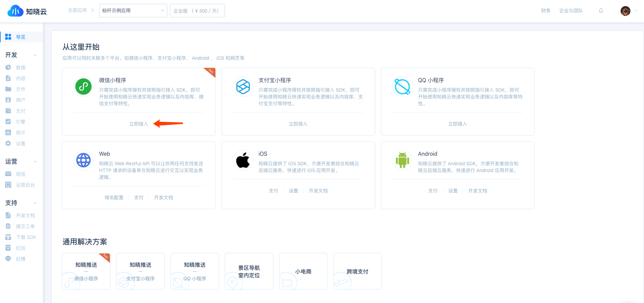Open the 提交工单 icon

(8, 226)
